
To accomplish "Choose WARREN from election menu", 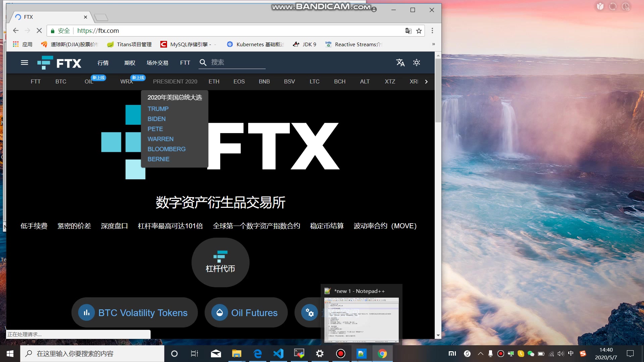I will tap(161, 139).
